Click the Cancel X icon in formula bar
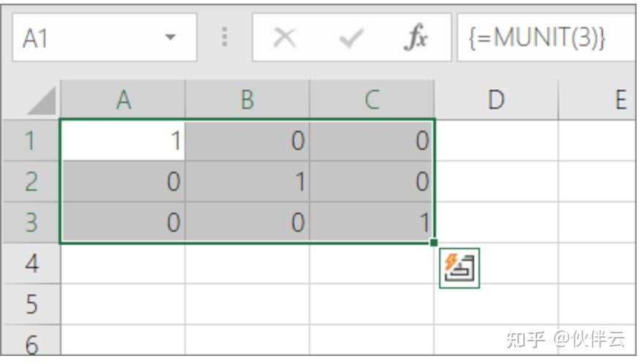 pos(284,38)
